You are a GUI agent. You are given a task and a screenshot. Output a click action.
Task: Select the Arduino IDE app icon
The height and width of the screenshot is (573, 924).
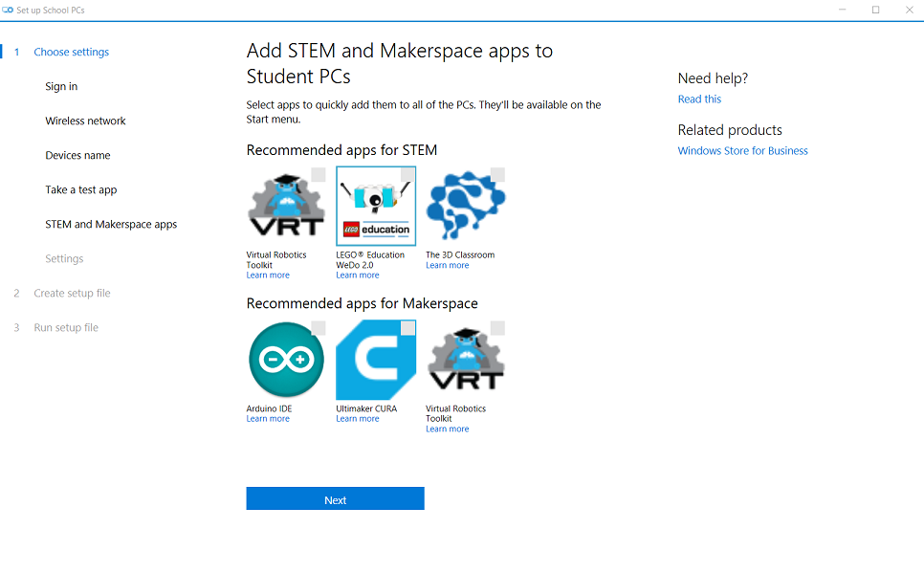coord(286,360)
